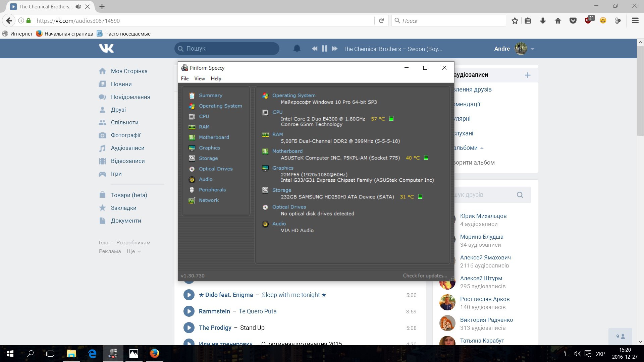Bookmark page with star icon
Screen dimensions: 644x362
515,21
